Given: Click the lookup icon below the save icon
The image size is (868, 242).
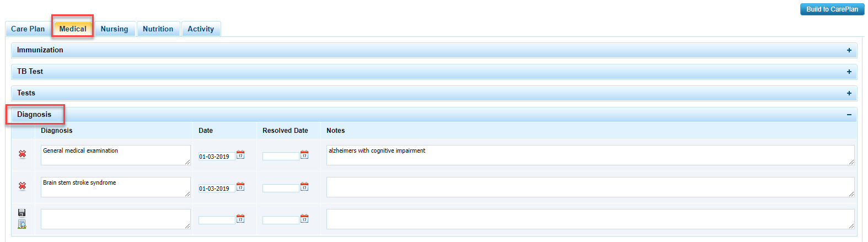Looking at the screenshot, I should [22, 224].
